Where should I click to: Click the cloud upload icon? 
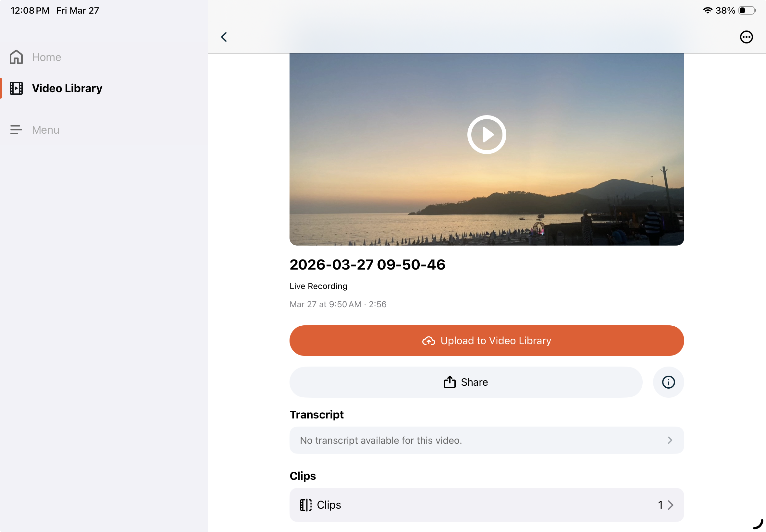tap(428, 341)
